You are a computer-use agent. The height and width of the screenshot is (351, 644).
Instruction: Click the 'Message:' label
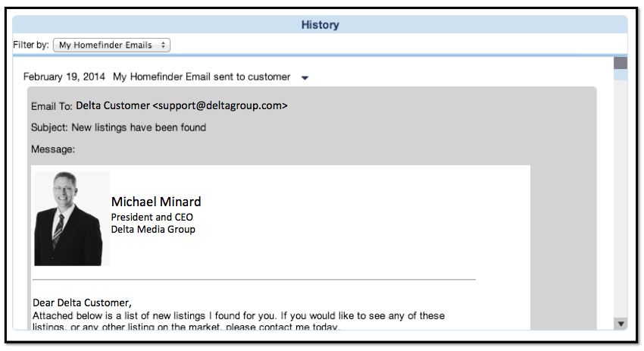coord(53,149)
